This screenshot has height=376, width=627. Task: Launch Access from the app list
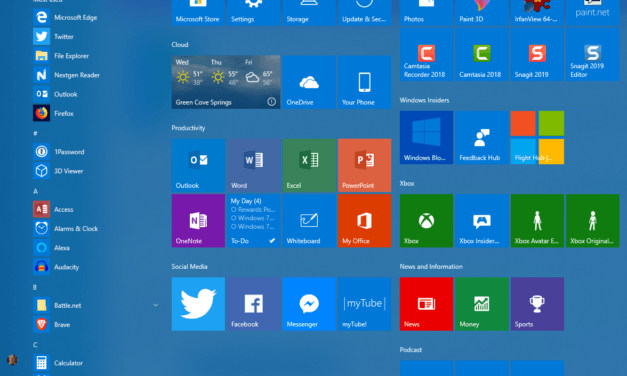(53, 209)
